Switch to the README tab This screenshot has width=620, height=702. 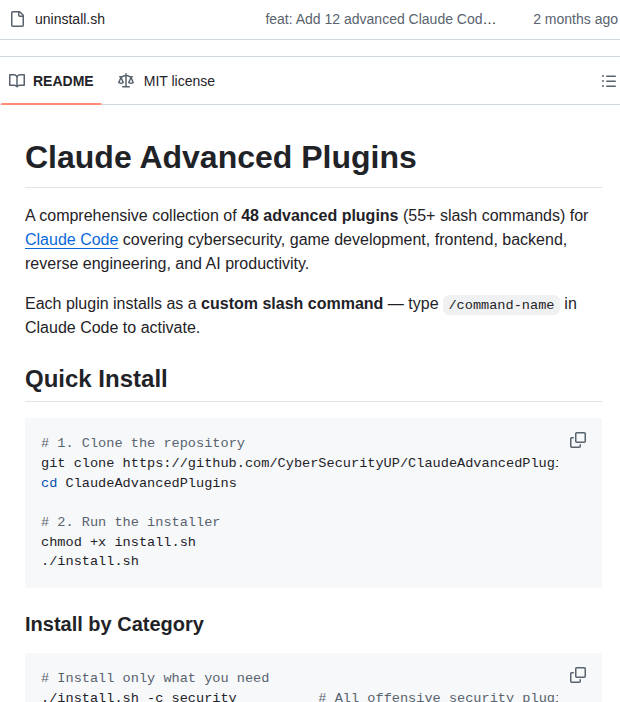pyautogui.click(x=51, y=81)
